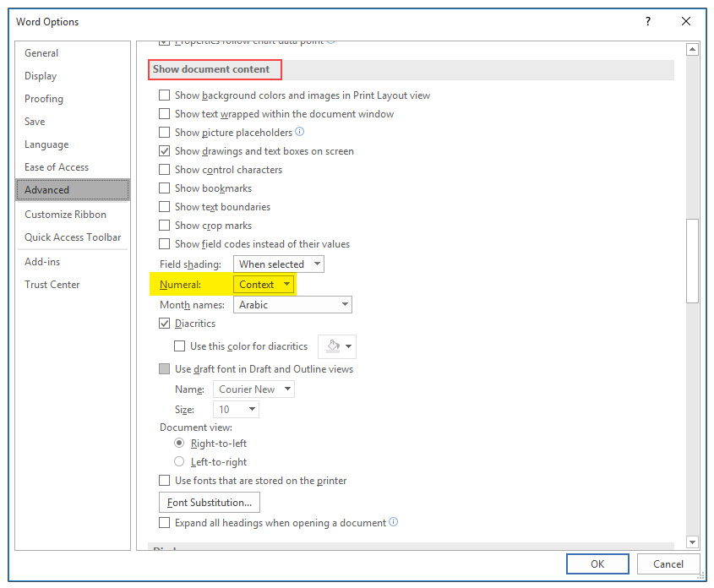Screen dimensions: 714x588
Task: Close the Word Options dialog
Action: point(686,21)
